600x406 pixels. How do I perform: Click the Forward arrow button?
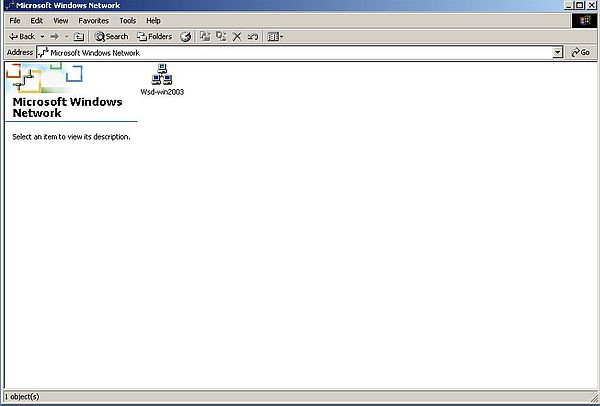coord(55,37)
